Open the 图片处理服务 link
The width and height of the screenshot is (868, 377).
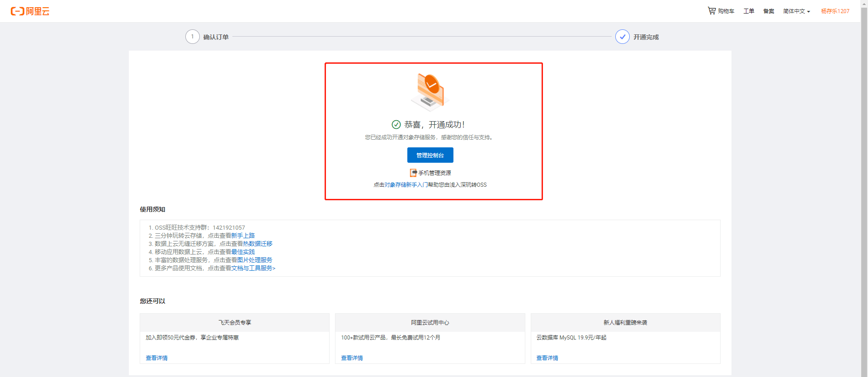click(255, 260)
